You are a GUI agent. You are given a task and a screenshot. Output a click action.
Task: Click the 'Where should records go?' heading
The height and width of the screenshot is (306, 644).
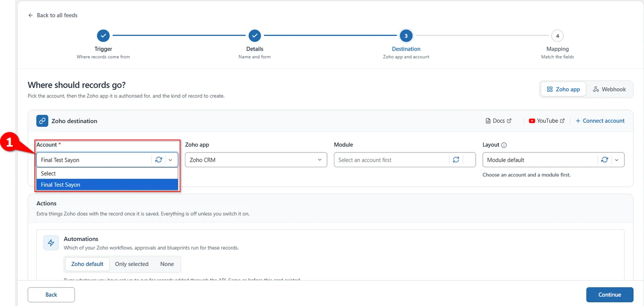76,85
